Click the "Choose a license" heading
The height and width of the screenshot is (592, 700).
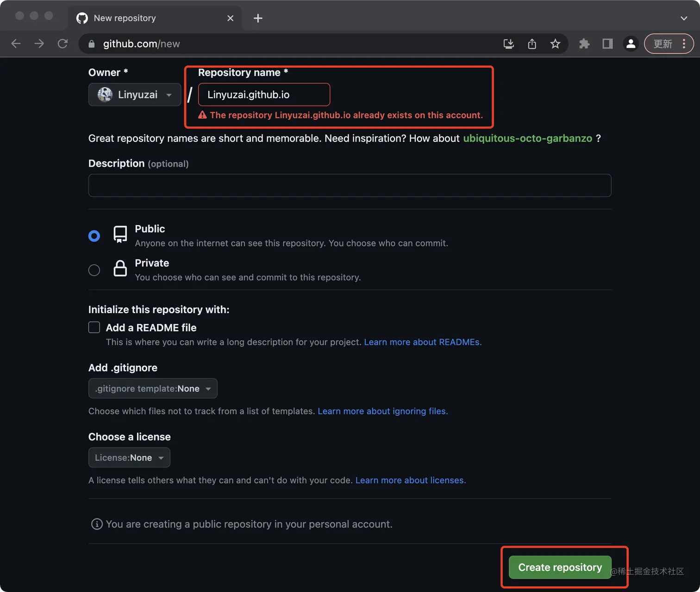(130, 437)
